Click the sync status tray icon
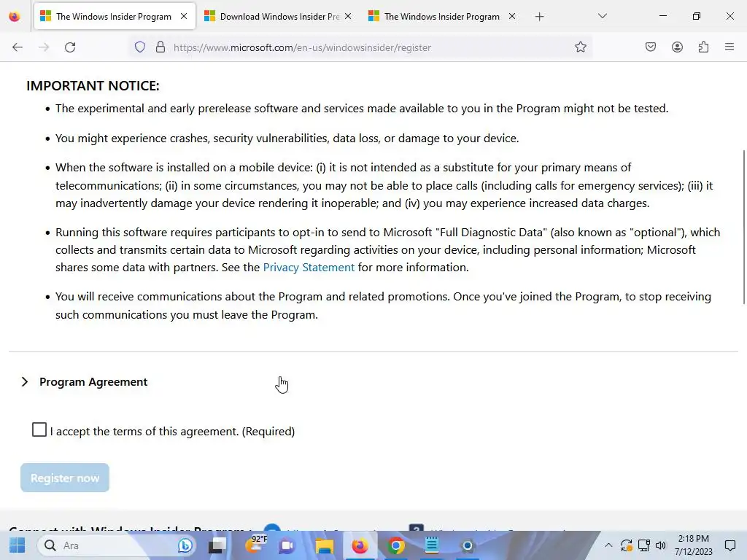This screenshot has height=560, width=747. [626, 545]
